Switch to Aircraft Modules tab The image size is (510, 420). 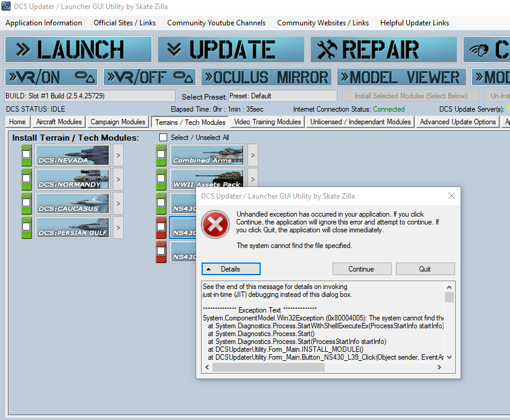[x=59, y=122]
